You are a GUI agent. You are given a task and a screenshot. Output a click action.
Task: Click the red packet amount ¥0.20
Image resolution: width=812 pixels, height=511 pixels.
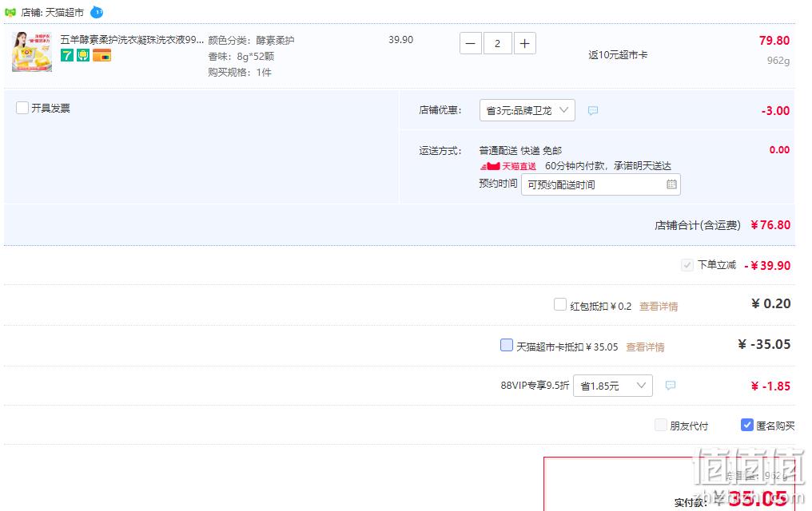(x=771, y=303)
